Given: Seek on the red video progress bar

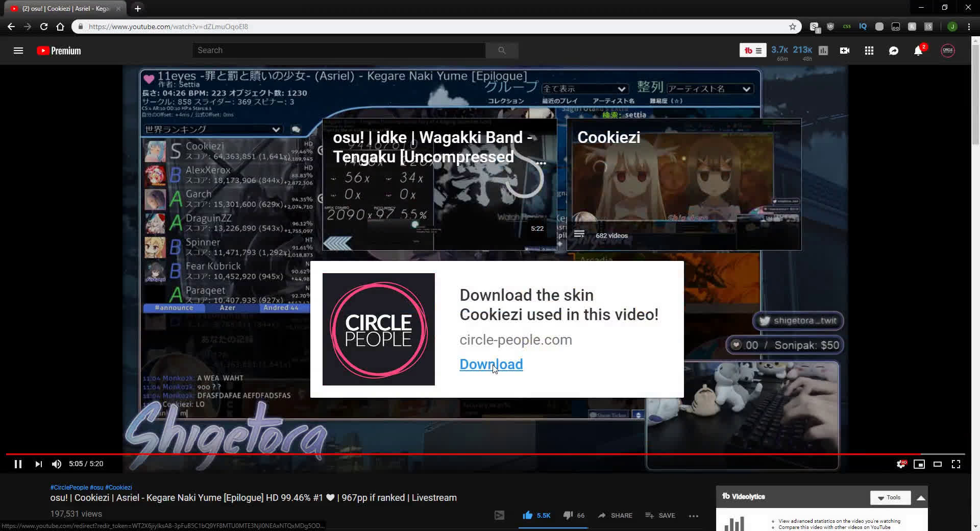Looking at the screenshot, I should (x=485, y=454).
